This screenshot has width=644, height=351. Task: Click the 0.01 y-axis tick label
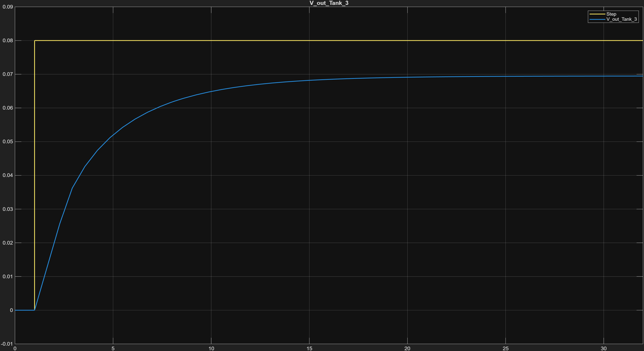(8, 277)
